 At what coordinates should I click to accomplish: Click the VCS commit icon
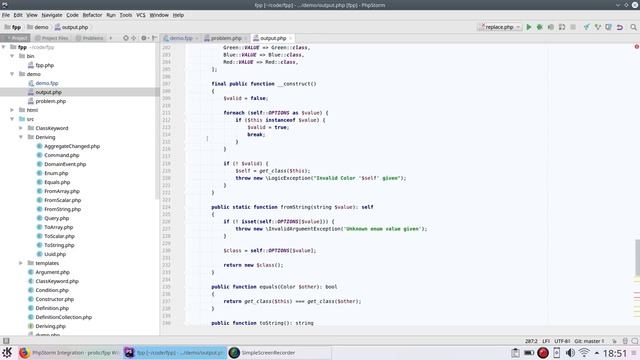[598, 27]
